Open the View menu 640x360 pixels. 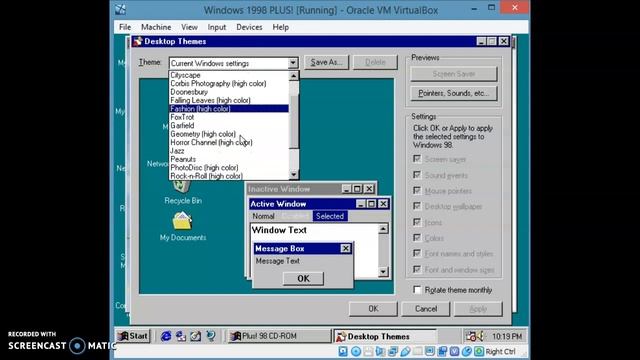189,27
